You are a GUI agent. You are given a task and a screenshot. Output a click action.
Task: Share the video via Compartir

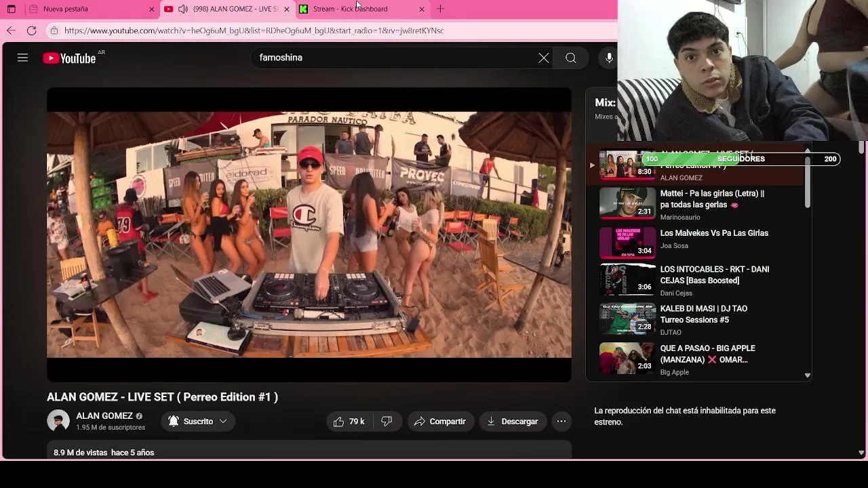pyautogui.click(x=439, y=422)
